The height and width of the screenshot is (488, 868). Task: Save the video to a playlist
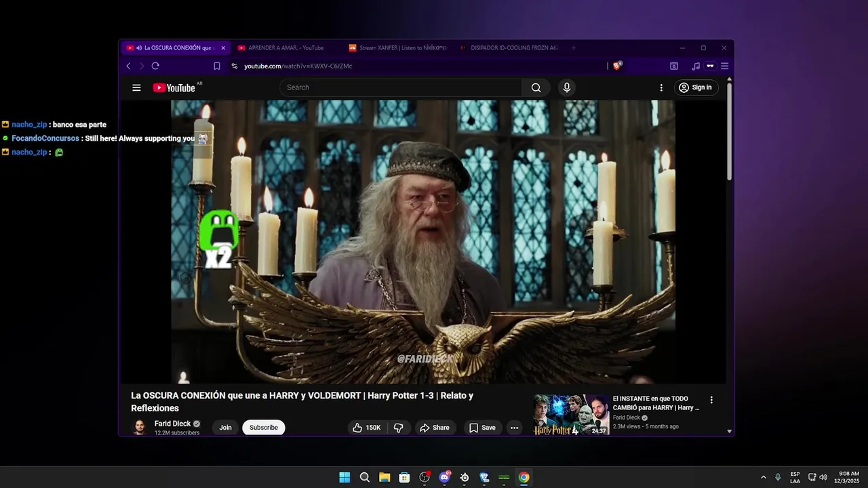(x=483, y=428)
